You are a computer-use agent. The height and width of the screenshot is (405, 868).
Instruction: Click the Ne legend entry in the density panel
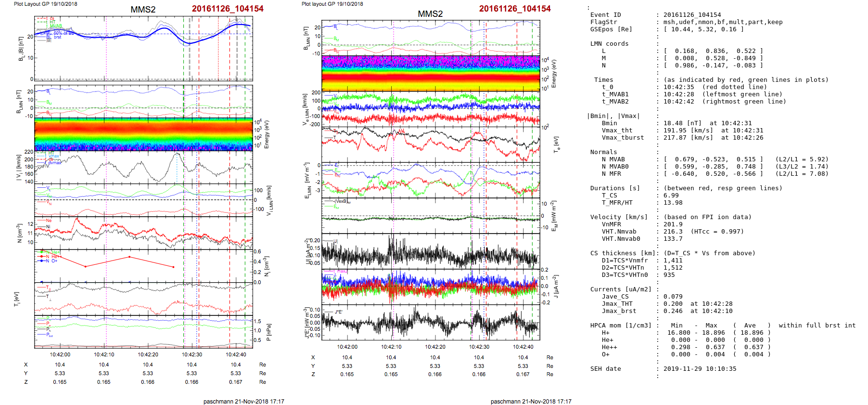(49, 221)
